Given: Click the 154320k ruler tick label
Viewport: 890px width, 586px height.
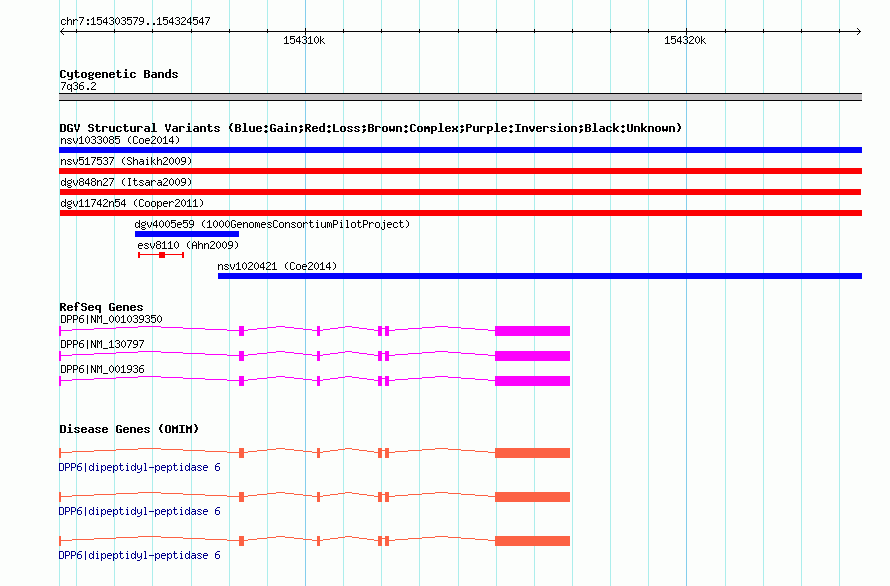Looking at the screenshot, I should tap(685, 40).
